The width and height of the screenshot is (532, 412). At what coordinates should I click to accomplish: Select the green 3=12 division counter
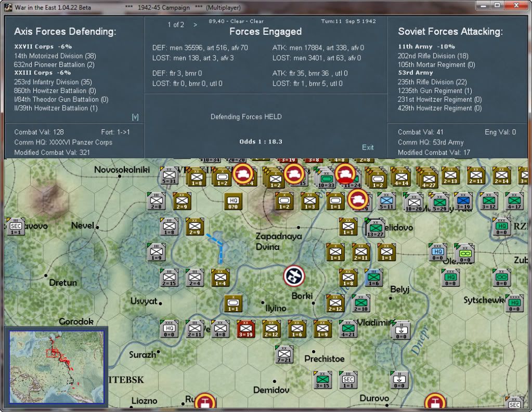(x=488, y=202)
